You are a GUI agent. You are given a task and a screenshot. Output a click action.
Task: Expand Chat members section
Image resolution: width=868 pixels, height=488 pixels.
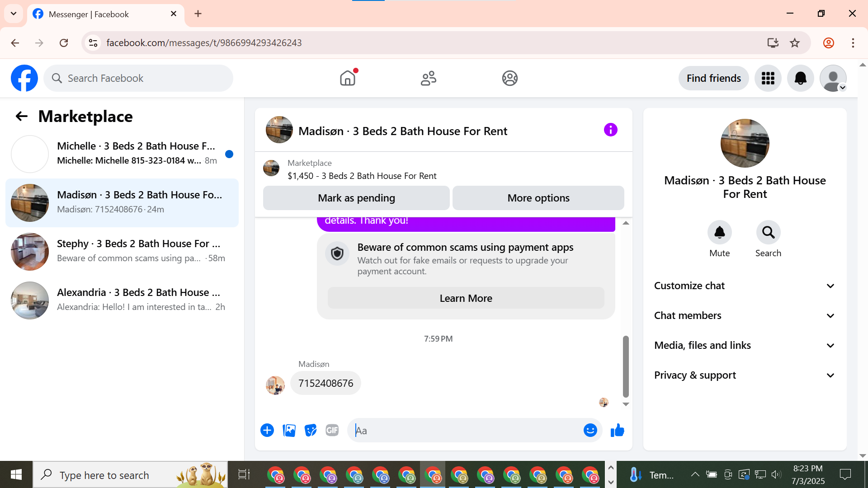745,315
